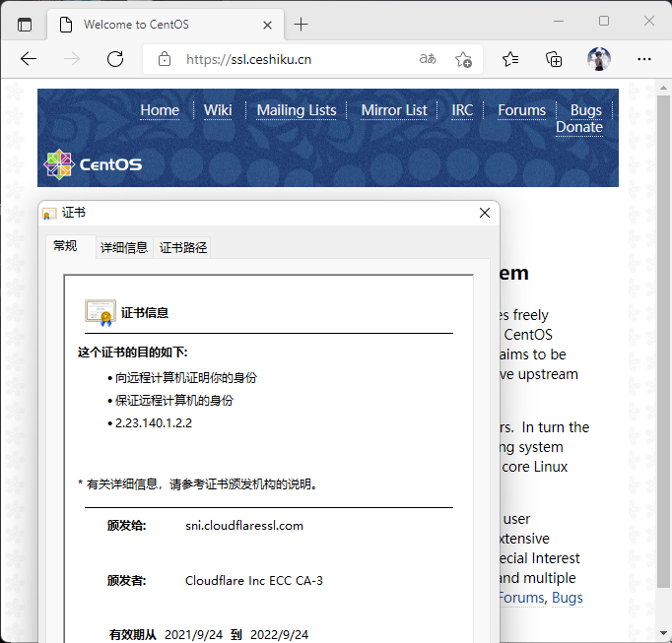Open the Donate link
The width and height of the screenshot is (672, 643).
579,127
